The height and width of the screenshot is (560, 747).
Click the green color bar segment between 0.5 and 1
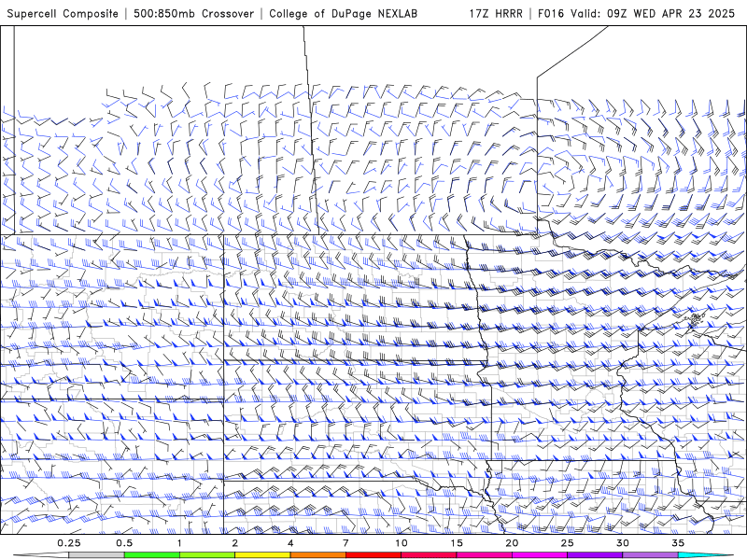151,555
